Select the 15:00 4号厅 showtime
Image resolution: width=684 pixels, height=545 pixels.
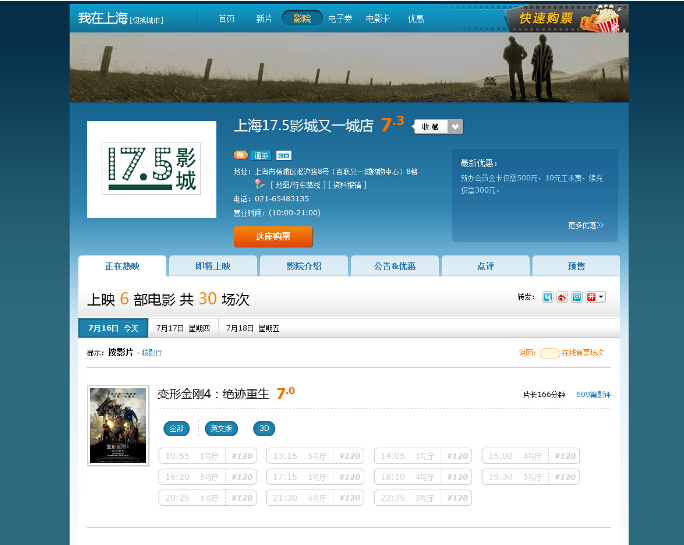[530, 456]
